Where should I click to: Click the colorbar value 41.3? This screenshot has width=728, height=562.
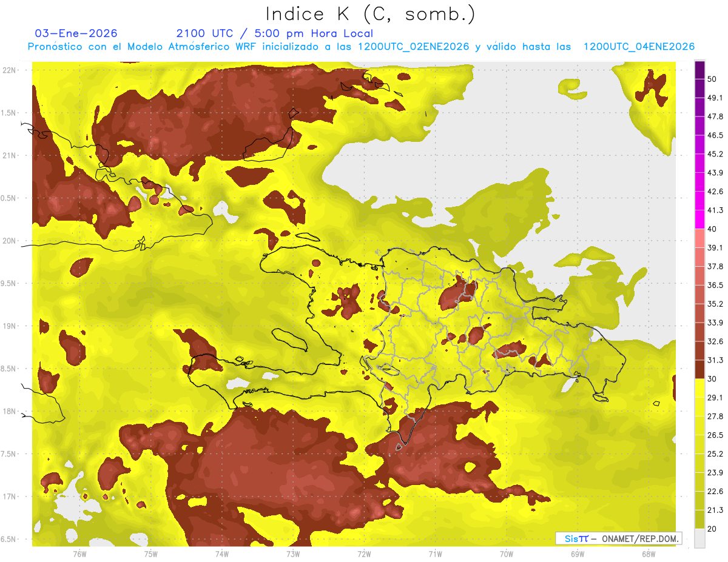716,210
